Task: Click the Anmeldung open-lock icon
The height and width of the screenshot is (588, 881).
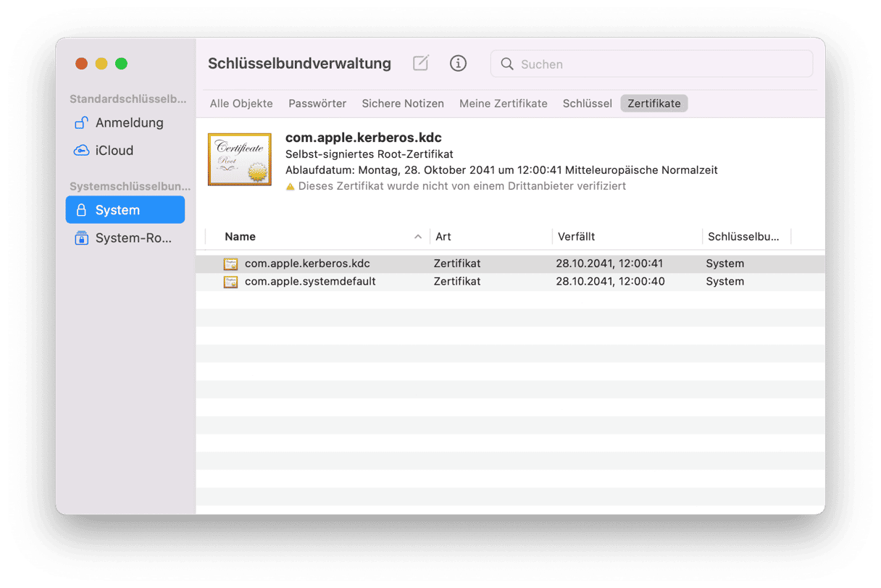Action: (81, 123)
